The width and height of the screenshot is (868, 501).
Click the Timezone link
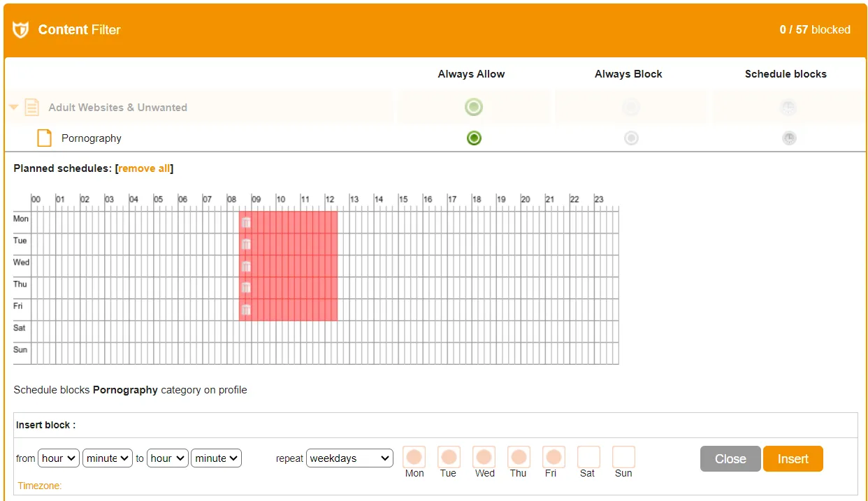coord(40,486)
